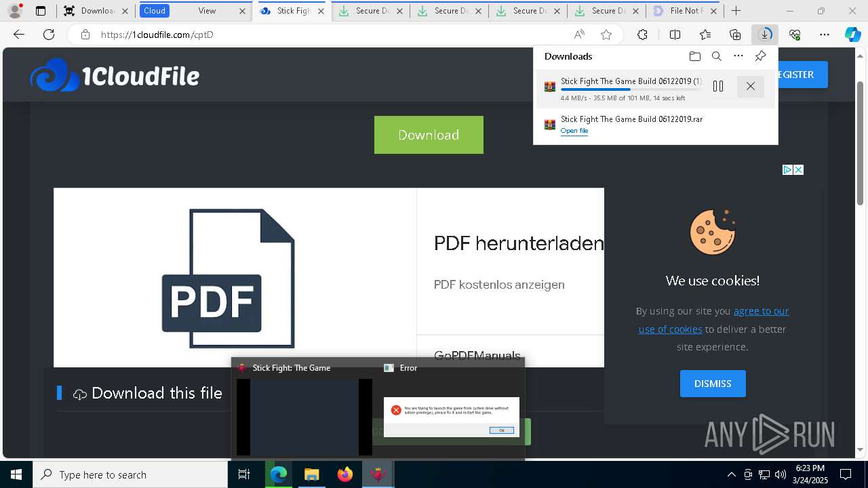Cancel the in-progress Stick Fight download

tap(750, 86)
